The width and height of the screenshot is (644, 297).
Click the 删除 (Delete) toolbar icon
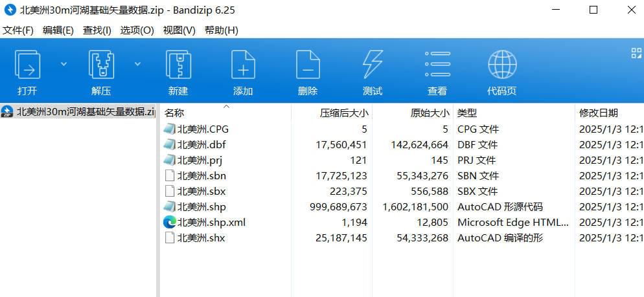coord(308,65)
